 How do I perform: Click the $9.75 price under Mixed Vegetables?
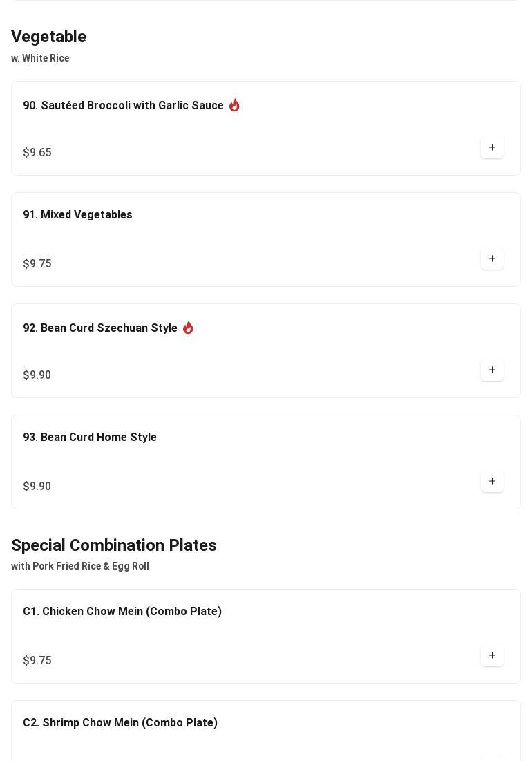click(x=37, y=264)
